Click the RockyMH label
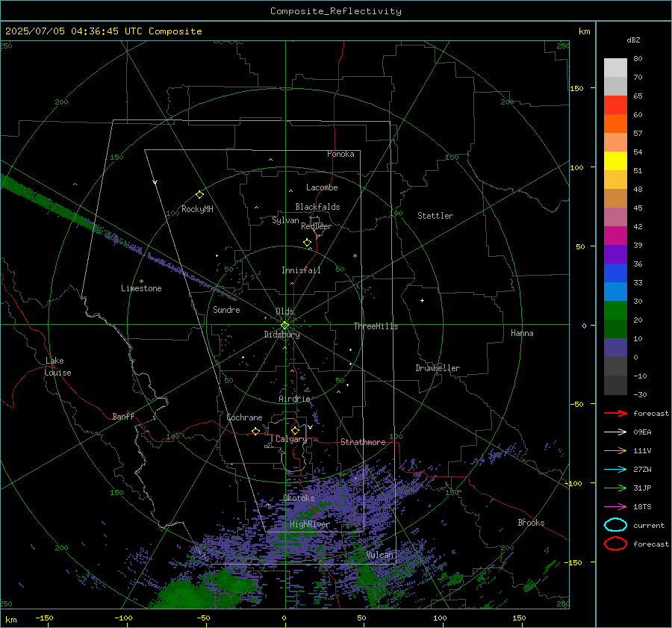The height and width of the screenshot is (628, 672). (x=197, y=209)
